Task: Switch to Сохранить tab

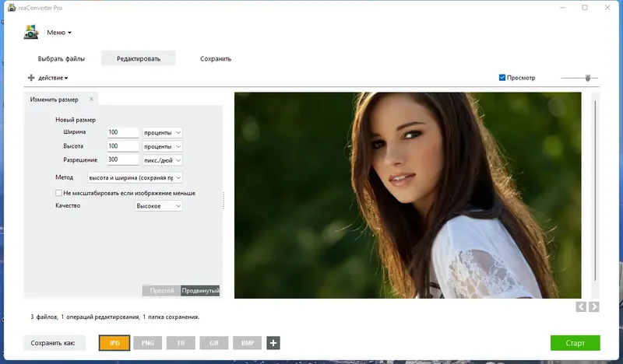Action: tap(216, 59)
